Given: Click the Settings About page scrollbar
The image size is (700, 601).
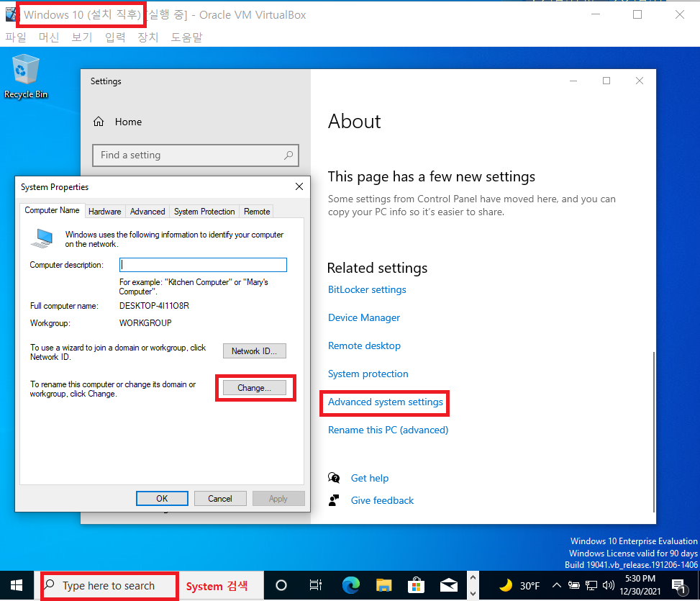Looking at the screenshot, I should pos(654,431).
